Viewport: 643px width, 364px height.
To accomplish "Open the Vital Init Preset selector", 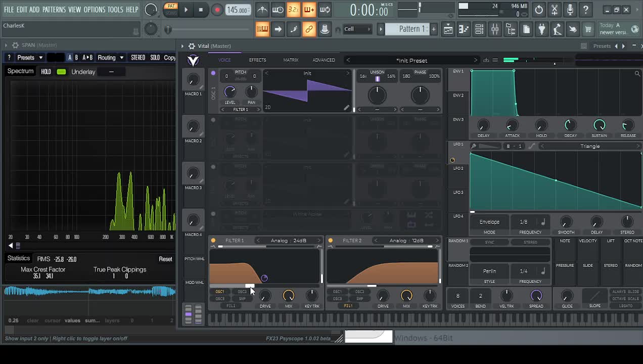I will pos(411,60).
